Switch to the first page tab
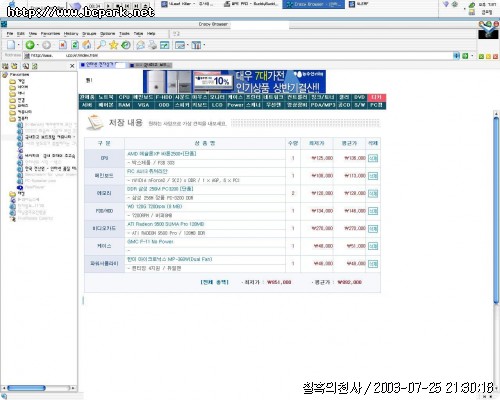The width and height of the screenshot is (500, 400). pos(102,65)
